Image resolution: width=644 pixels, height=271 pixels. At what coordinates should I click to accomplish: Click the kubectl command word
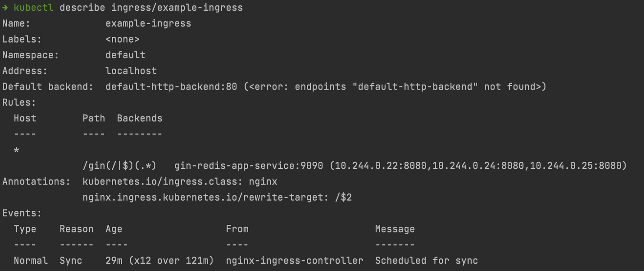(x=34, y=8)
